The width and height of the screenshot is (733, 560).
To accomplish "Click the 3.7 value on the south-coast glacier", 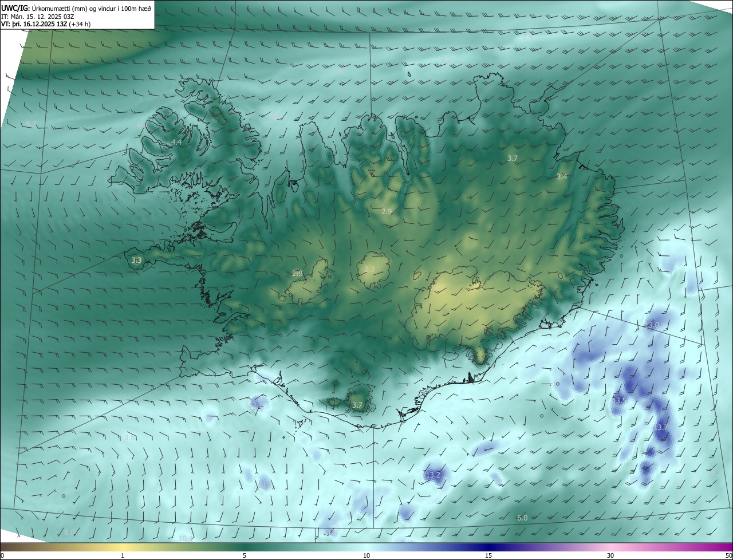I will [357, 405].
